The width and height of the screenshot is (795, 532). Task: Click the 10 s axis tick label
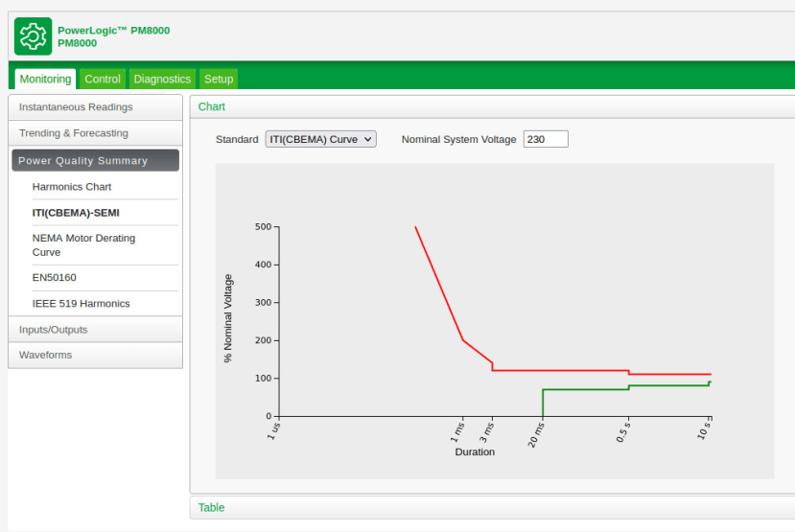click(x=704, y=431)
